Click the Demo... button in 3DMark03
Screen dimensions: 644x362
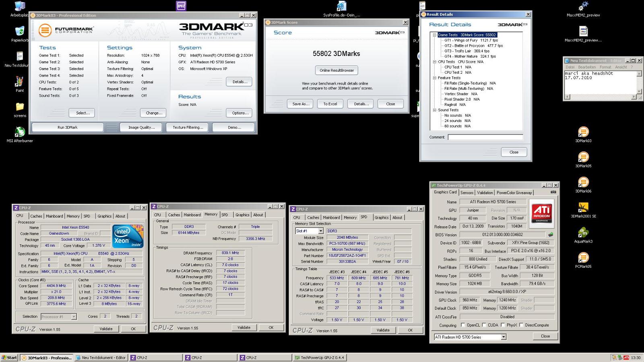click(x=234, y=128)
